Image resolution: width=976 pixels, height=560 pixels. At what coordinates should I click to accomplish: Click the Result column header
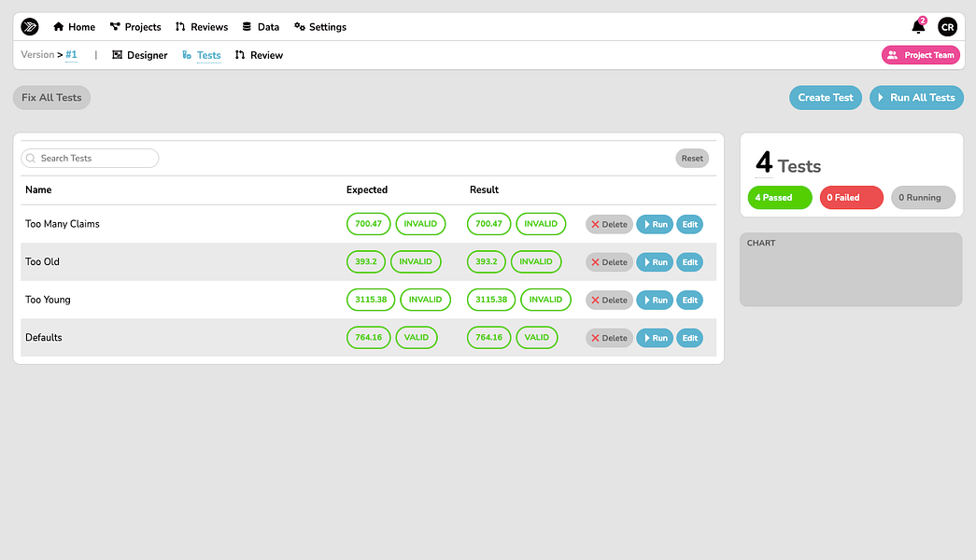[485, 189]
